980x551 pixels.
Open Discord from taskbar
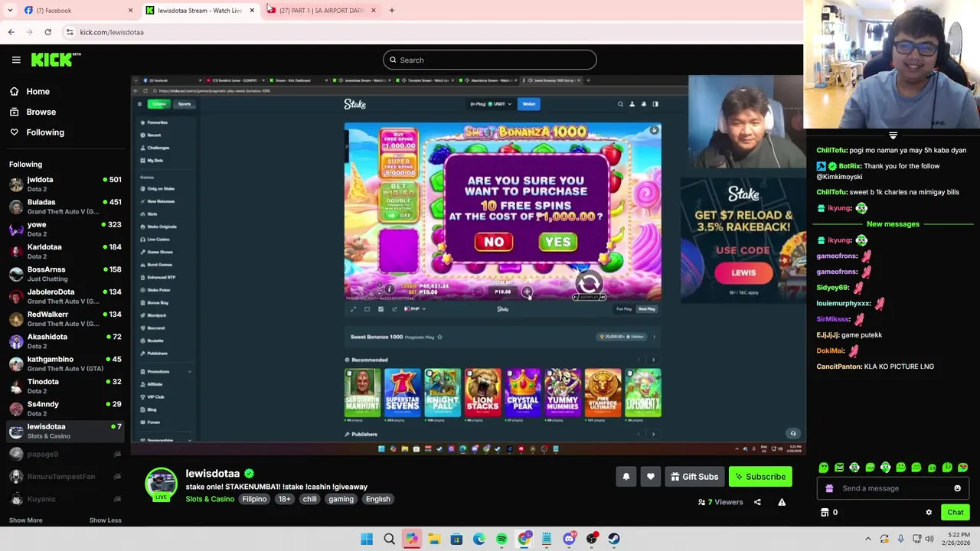(569, 539)
